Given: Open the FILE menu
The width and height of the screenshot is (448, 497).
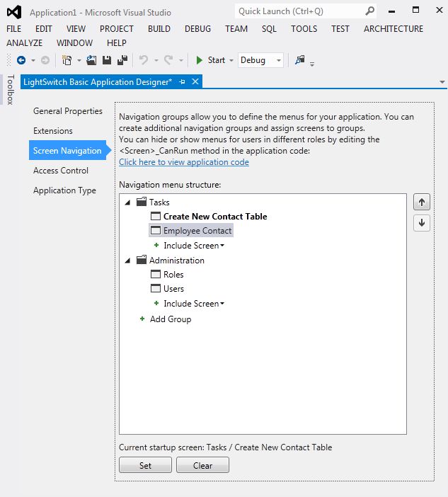Looking at the screenshot, I should [x=14, y=29].
